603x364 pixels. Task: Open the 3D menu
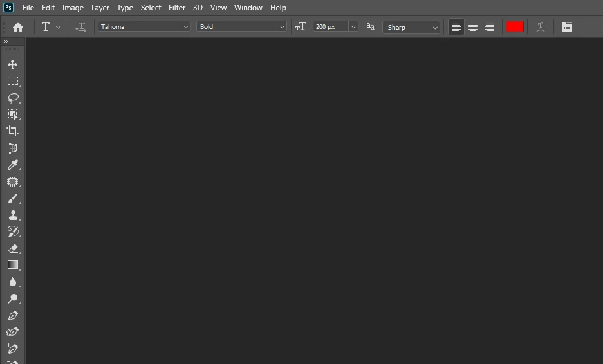pos(198,8)
